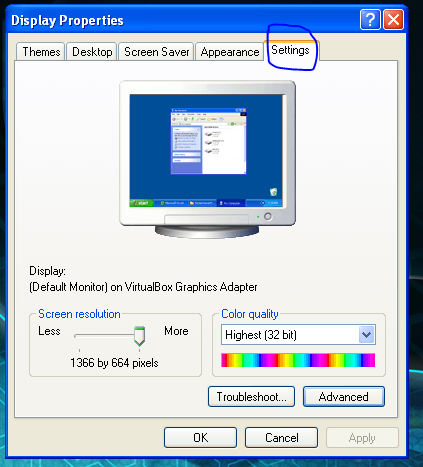Click the Settings tab

(x=290, y=50)
